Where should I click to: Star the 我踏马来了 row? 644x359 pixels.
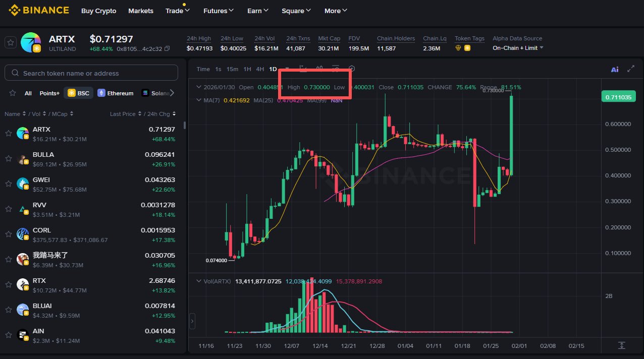coord(9,259)
